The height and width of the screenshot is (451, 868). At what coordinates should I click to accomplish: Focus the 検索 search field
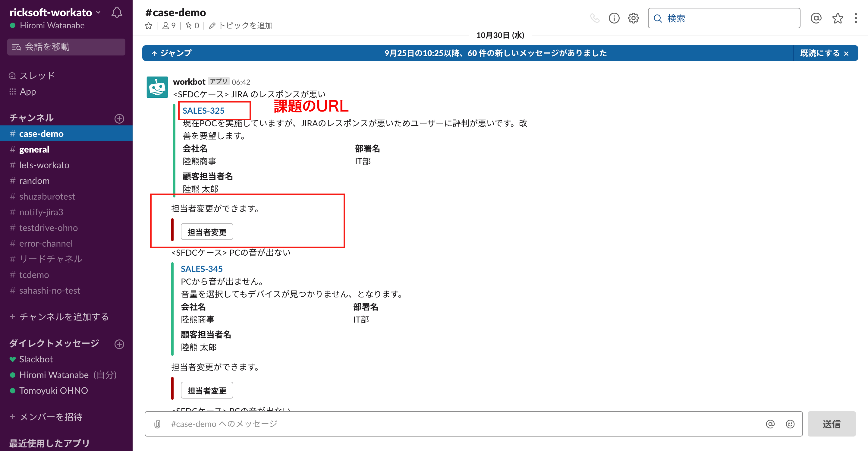coord(724,18)
